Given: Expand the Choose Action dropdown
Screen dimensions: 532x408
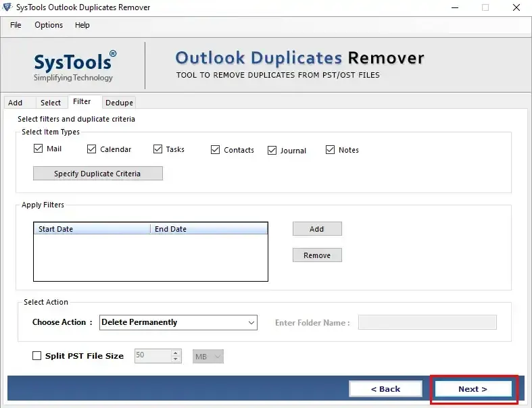Looking at the screenshot, I should (x=251, y=322).
